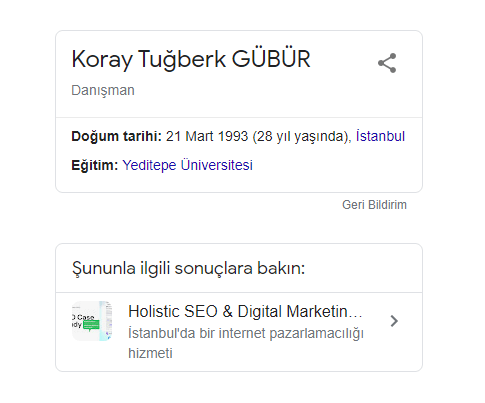Open the İstanbul birthplace link
This screenshot has width=485, height=403.
pyautogui.click(x=380, y=136)
